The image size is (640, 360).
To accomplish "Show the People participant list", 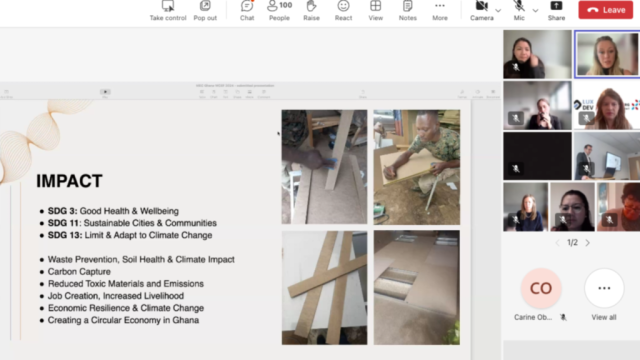I will pyautogui.click(x=280, y=11).
